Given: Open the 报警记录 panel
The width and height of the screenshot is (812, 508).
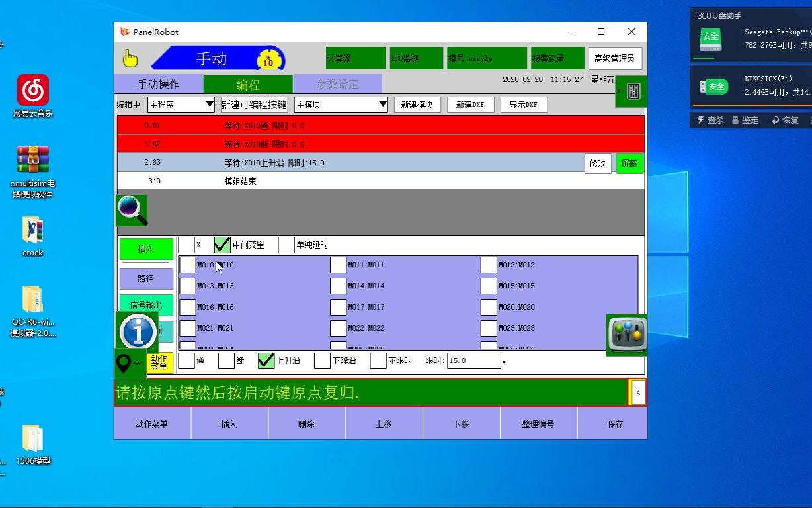Looking at the screenshot, I should click(558, 58).
